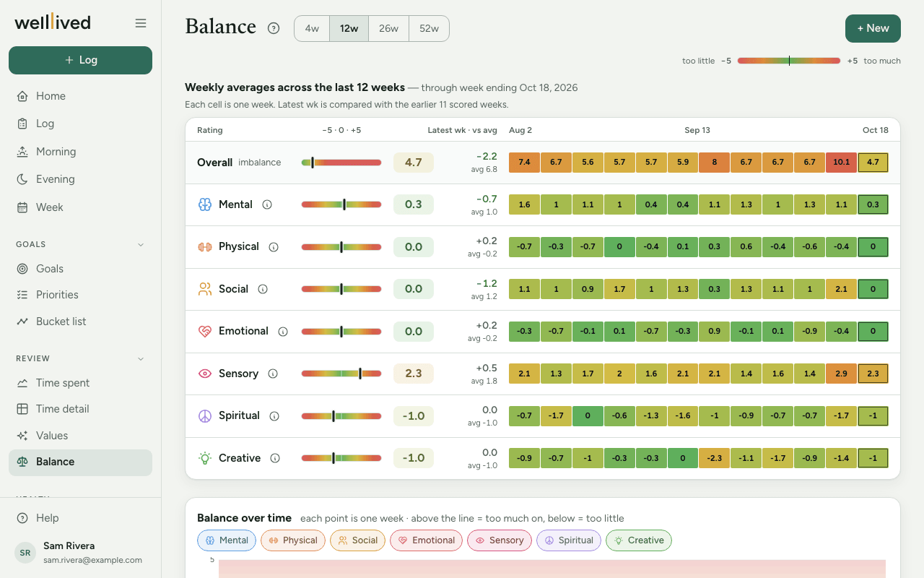Click the Emotional heart icon in table
924x578 pixels.
point(205,331)
